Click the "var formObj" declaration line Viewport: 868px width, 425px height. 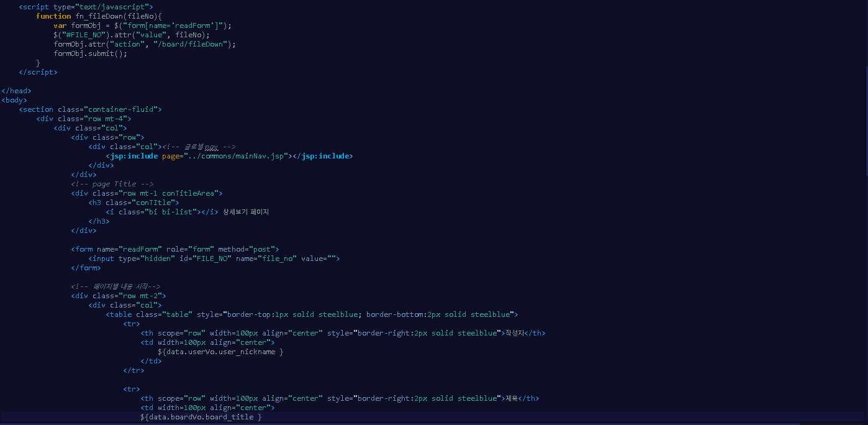tap(142, 25)
